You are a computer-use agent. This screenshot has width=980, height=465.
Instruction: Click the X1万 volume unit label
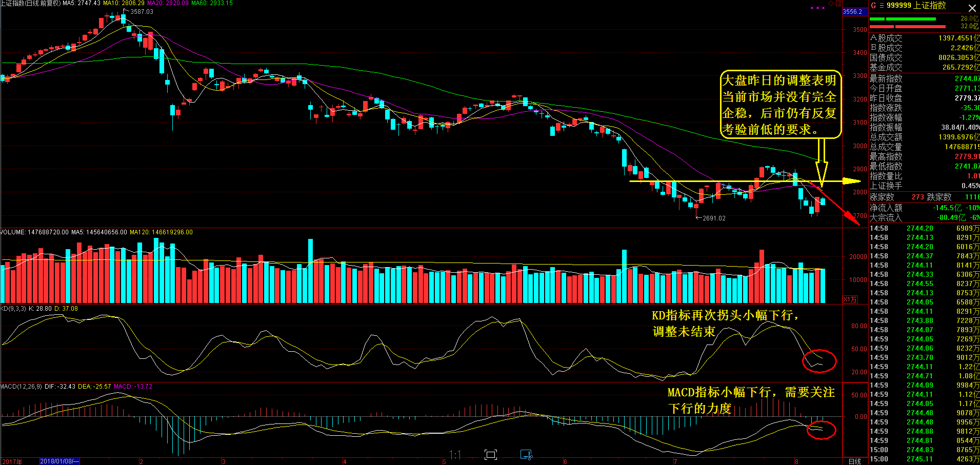coord(850,299)
